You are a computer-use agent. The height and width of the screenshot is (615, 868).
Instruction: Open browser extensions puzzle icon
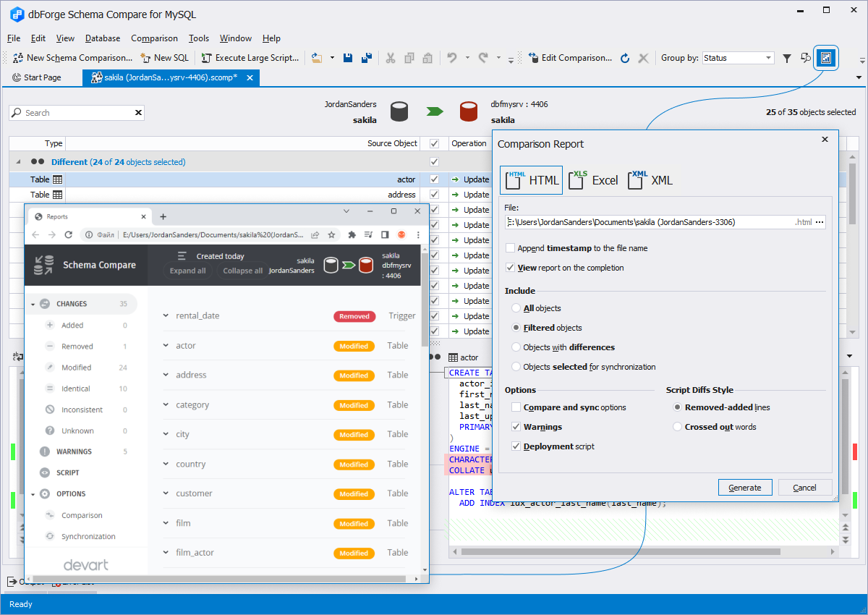click(352, 234)
